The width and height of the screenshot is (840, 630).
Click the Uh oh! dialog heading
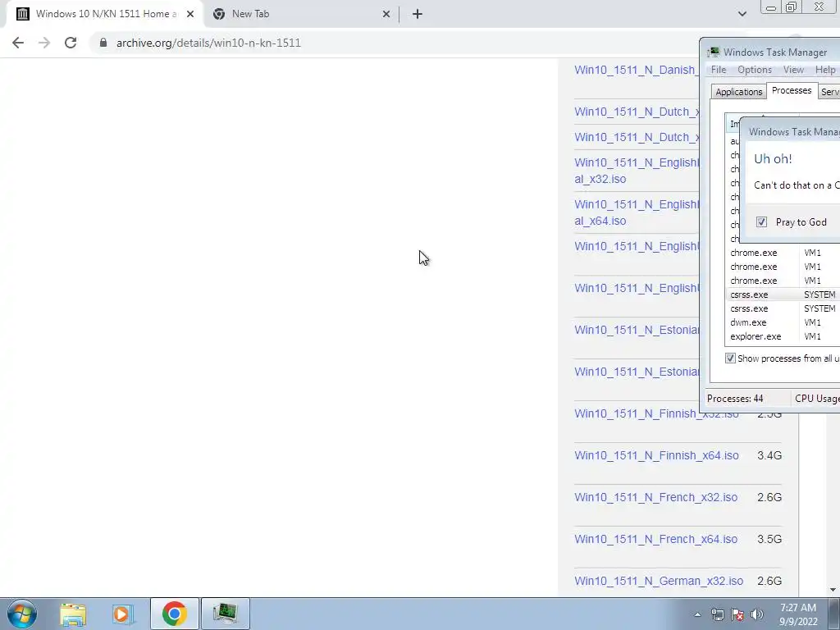click(773, 158)
